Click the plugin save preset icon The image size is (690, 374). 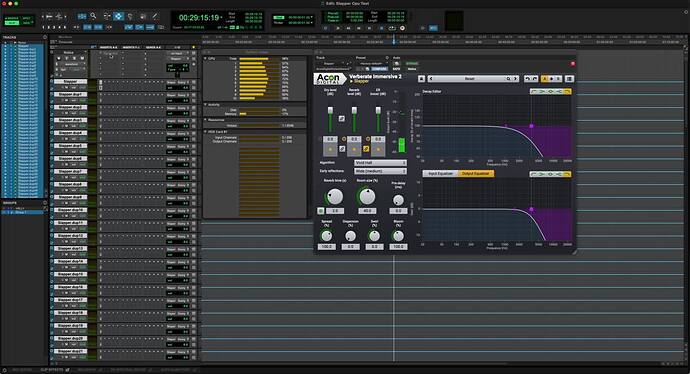pyautogui.click(x=421, y=79)
